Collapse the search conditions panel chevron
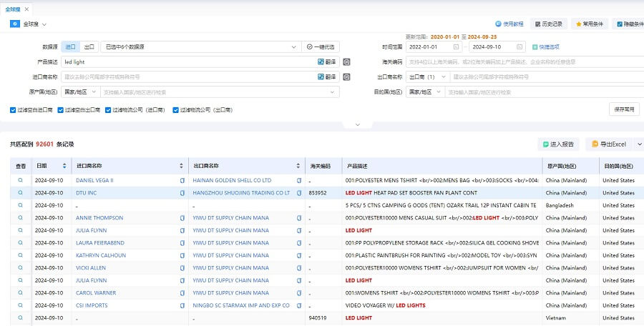 (x=357, y=124)
